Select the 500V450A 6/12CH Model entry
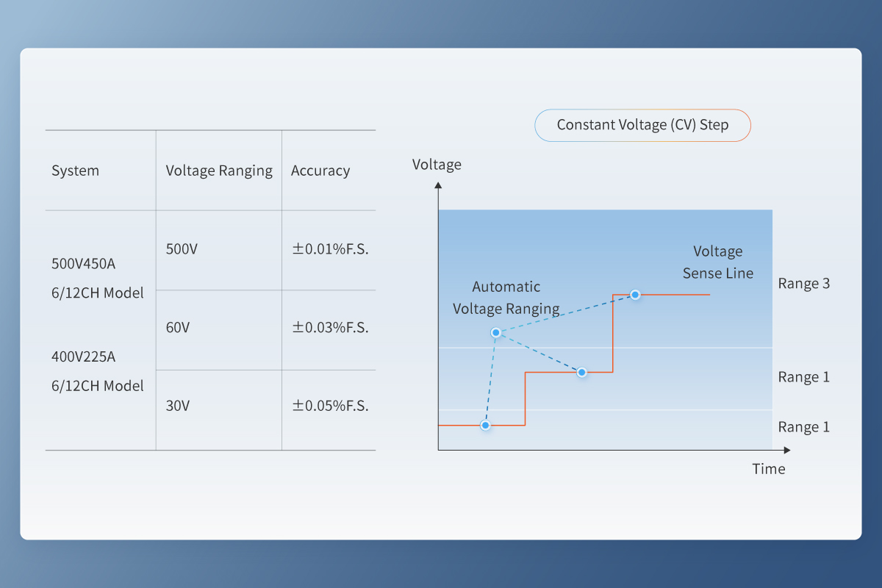The image size is (882, 588). [97, 278]
